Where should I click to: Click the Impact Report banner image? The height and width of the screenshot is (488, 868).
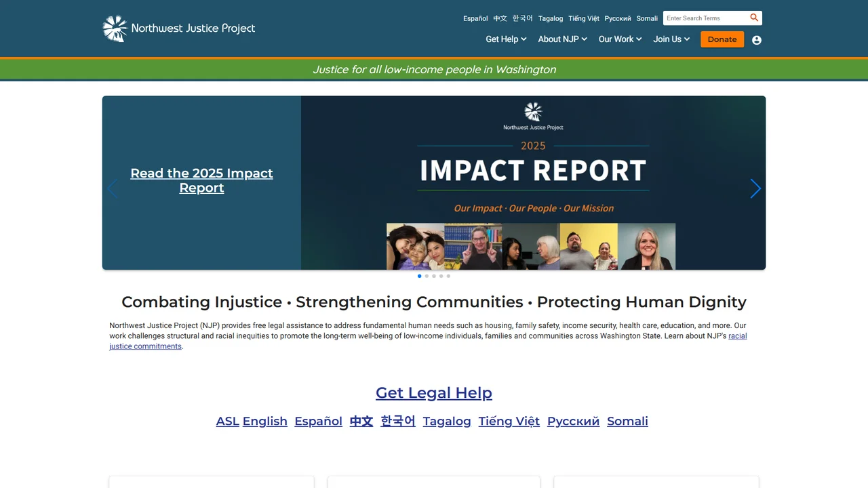[x=533, y=183]
